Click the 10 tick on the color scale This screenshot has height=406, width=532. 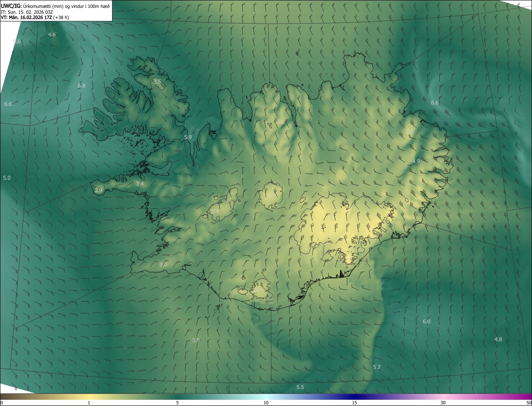(266, 403)
